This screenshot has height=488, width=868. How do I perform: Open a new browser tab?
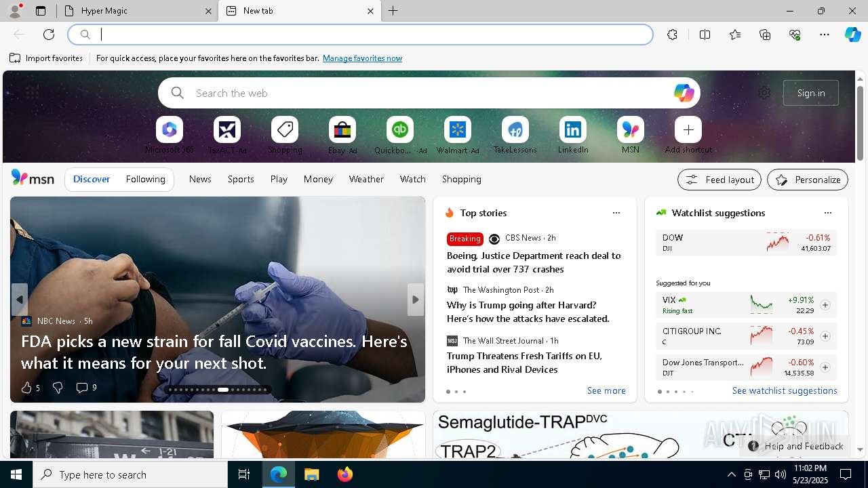(393, 11)
